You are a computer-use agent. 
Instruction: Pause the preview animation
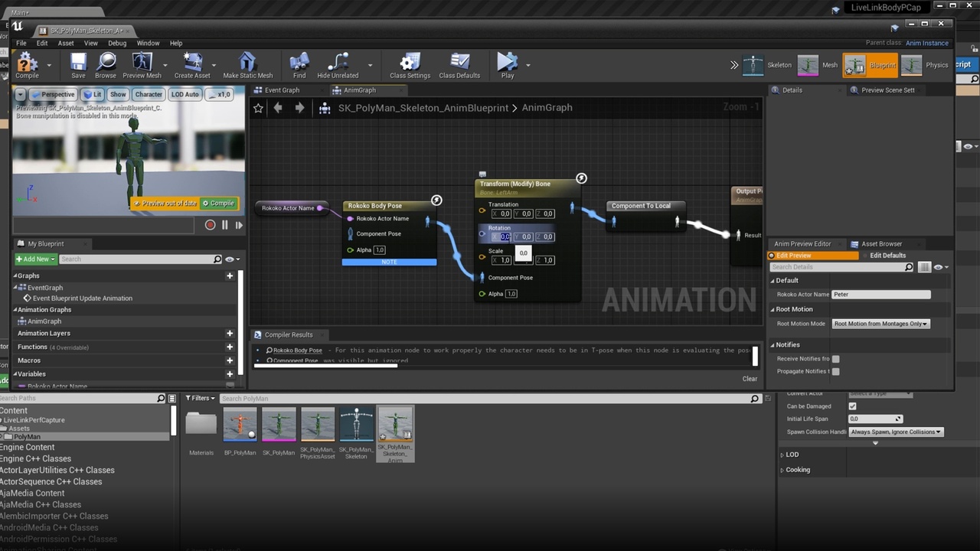click(225, 225)
